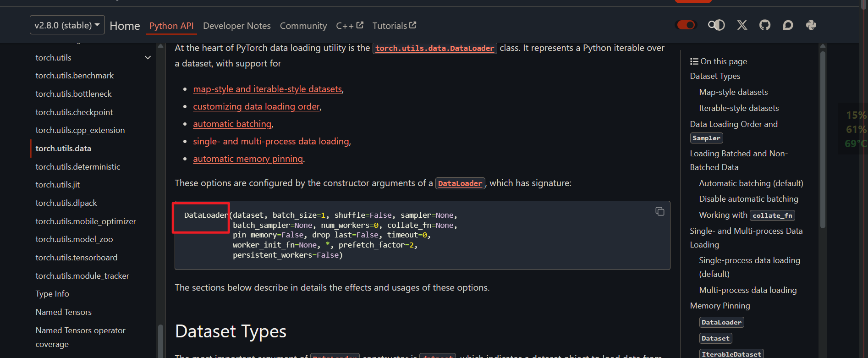
Task: Open the automatic memory pinning link
Action: pyautogui.click(x=248, y=159)
